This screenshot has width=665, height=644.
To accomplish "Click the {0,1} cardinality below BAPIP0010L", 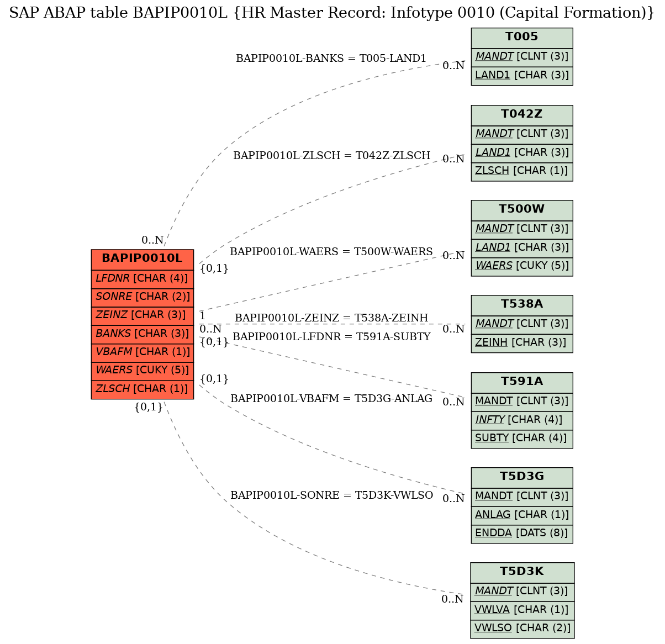I will (x=149, y=408).
